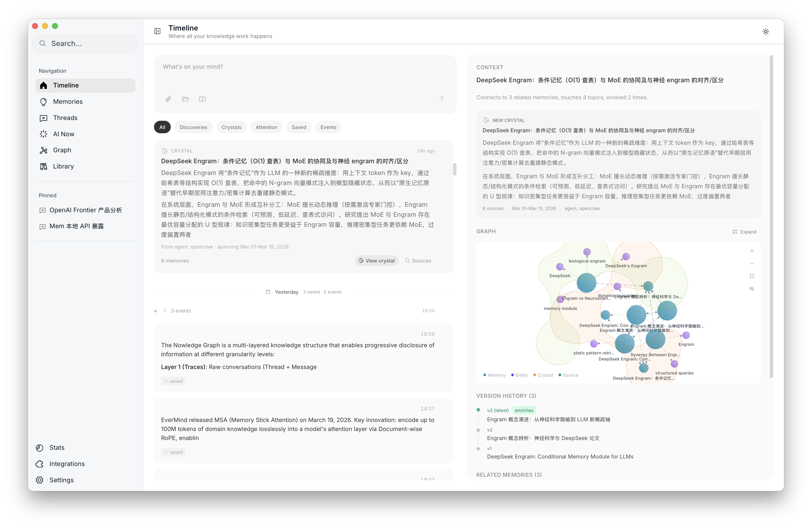The height and width of the screenshot is (528, 812).
Task: Click the timeline feed scrollbar
Action: pyautogui.click(x=454, y=169)
